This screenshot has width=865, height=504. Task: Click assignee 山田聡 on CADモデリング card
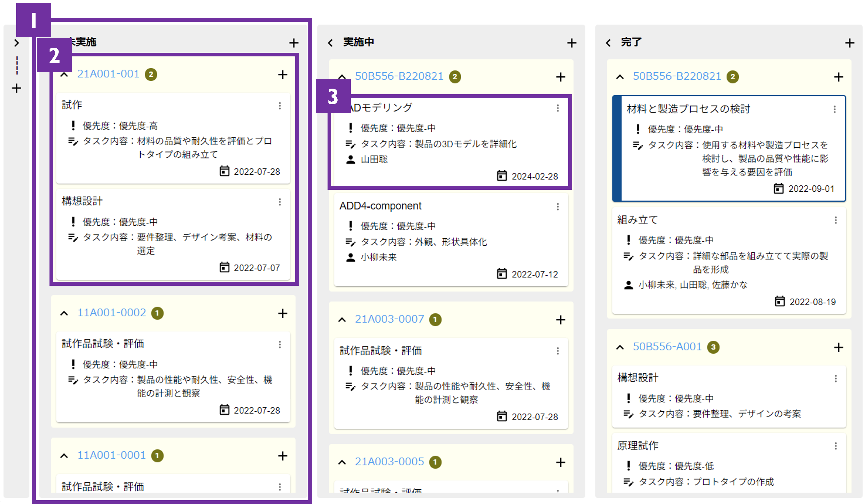click(374, 159)
